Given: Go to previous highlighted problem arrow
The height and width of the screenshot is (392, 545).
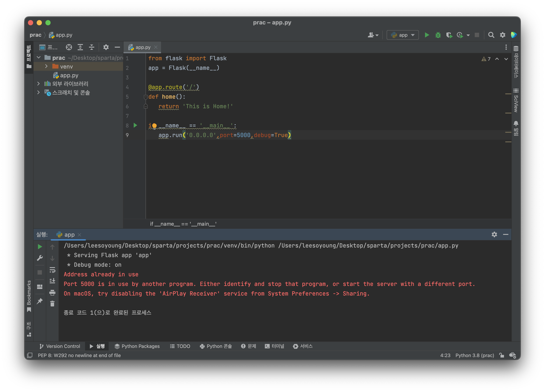Looking at the screenshot, I should (497, 59).
